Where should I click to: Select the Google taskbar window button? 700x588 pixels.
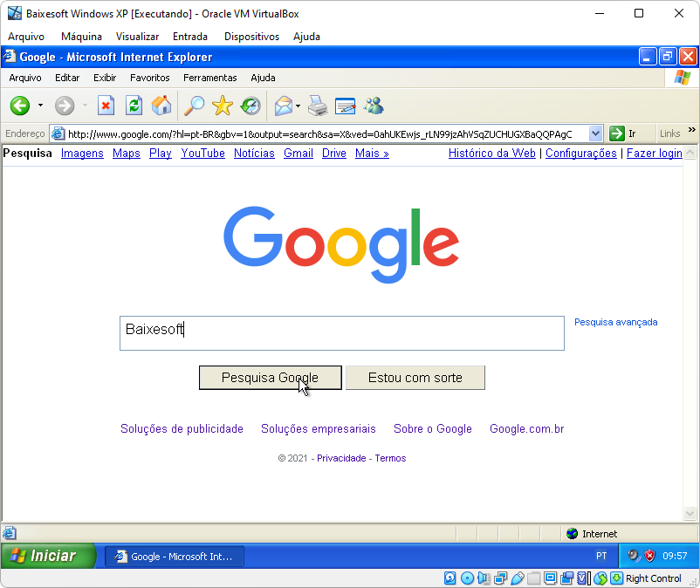pos(175,557)
